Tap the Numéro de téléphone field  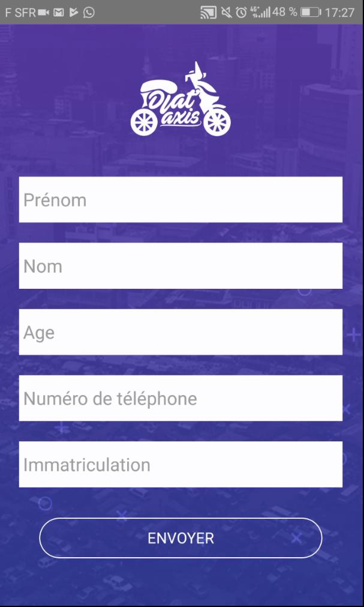181,398
